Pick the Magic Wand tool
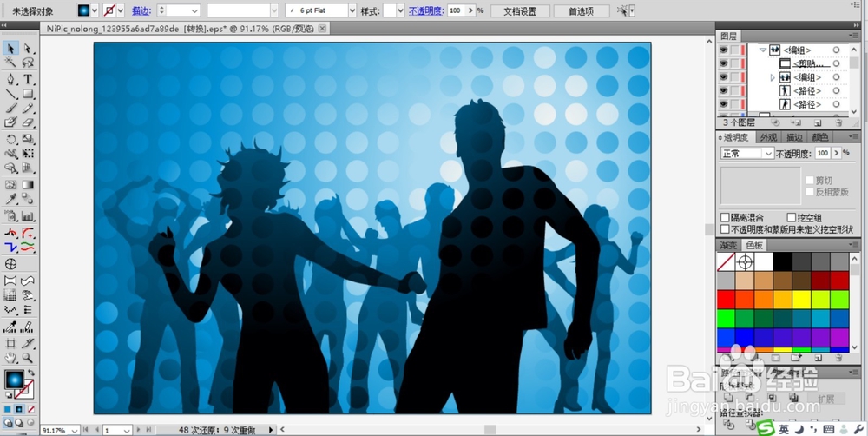 (10, 63)
